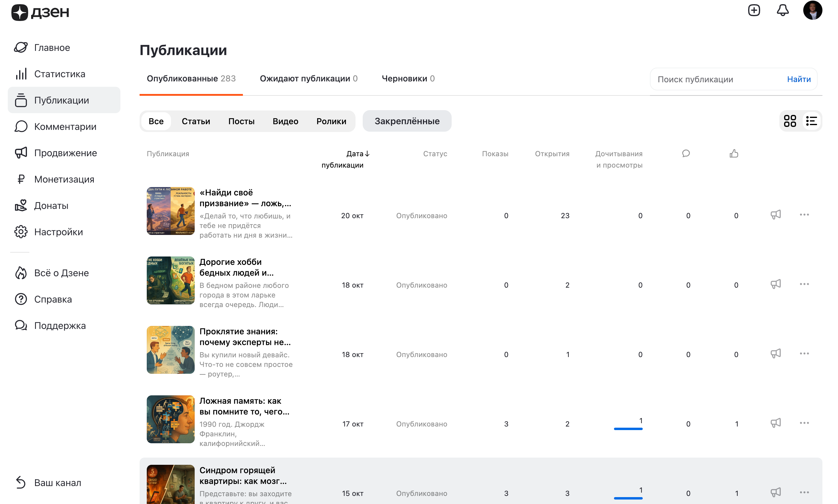
Task: Open three-dot menu for Дорогие хобби article
Action: click(x=804, y=284)
